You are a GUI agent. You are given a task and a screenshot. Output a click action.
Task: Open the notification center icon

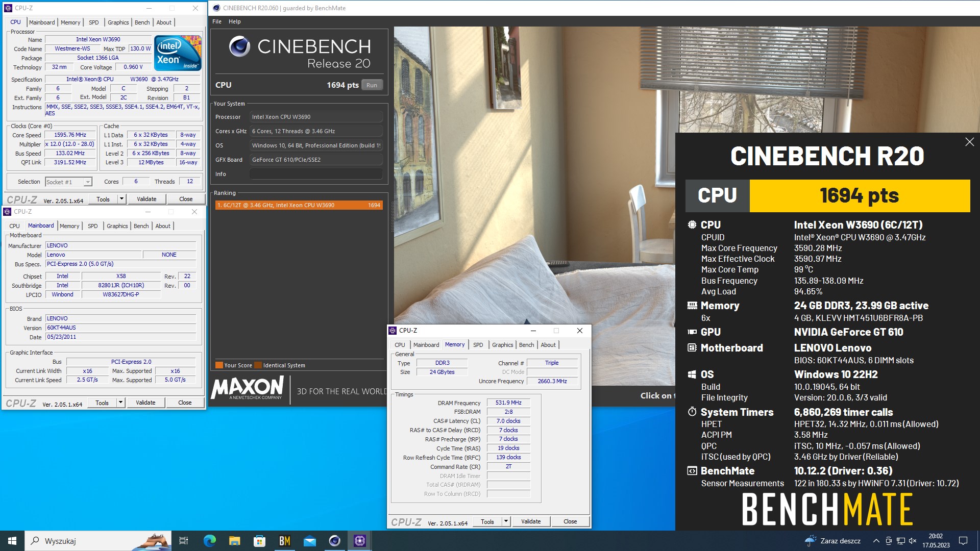(x=963, y=541)
